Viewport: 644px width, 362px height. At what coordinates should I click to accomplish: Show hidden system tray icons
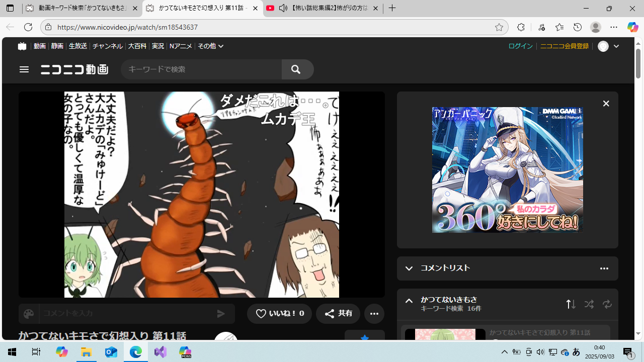click(505, 352)
